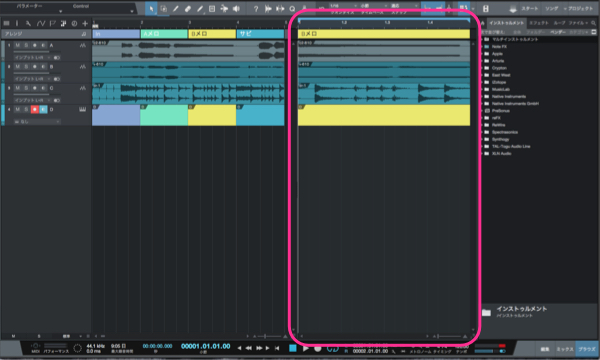Open the parameter dropdown arrow

tap(60, 11)
